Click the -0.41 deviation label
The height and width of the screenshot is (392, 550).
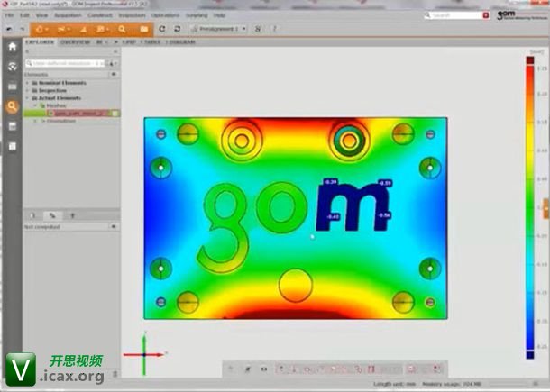coord(333,217)
